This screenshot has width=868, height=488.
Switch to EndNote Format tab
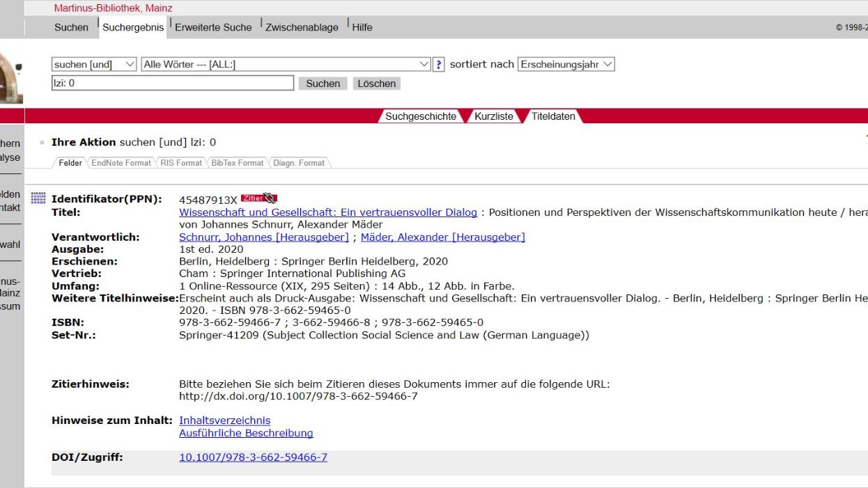(120, 163)
